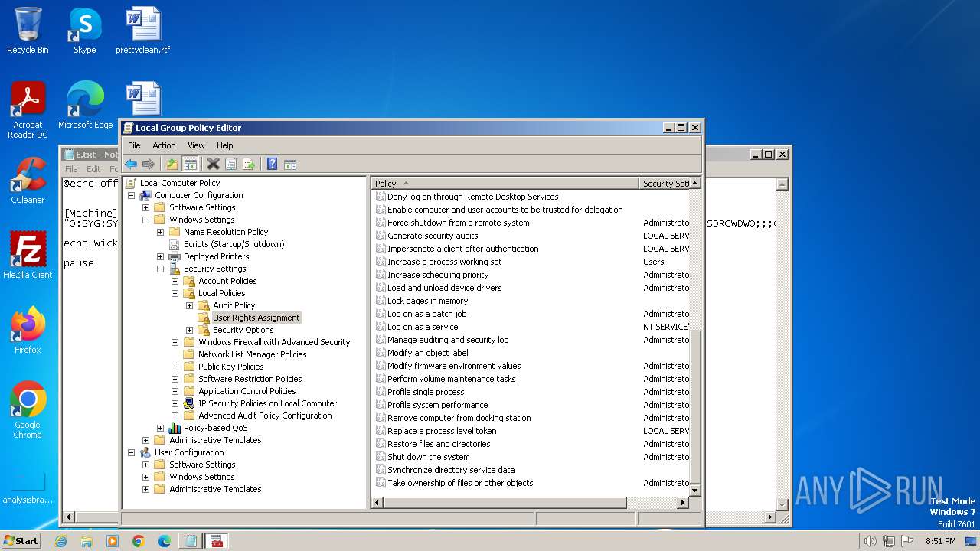This screenshot has width=980, height=551.
Task: Open the Action menu
Action: click(164, 145)
